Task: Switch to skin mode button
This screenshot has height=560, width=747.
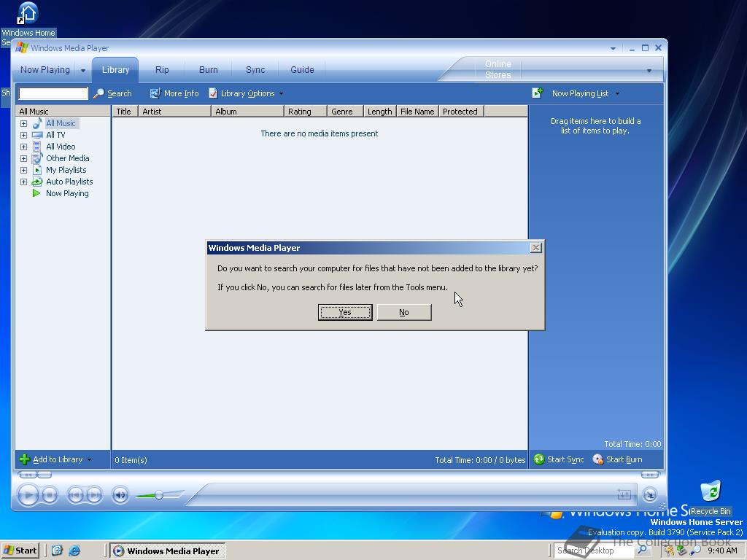Action: pos(650,495)
